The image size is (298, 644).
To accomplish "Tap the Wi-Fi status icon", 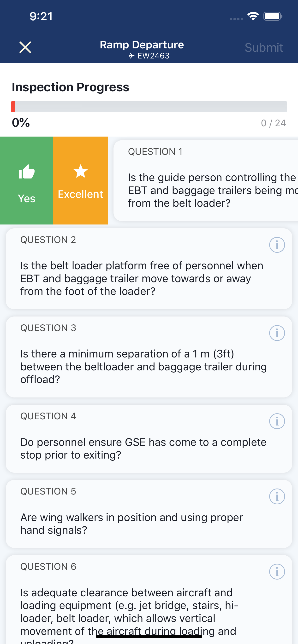I will click(253, 16).
